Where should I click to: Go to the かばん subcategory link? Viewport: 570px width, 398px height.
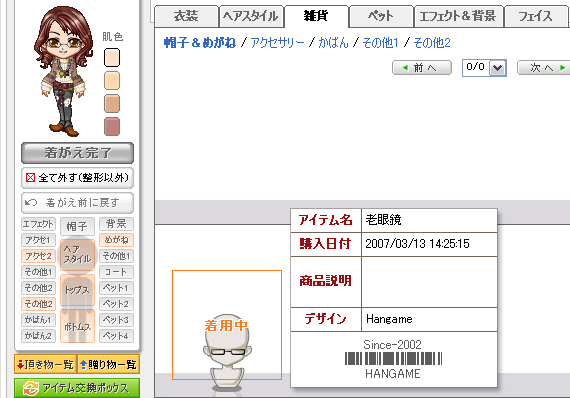click(333, 43)
